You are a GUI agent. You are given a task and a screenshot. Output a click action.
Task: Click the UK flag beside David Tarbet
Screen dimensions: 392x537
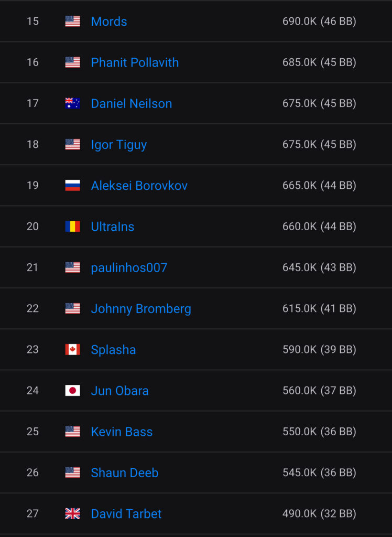click(72, 514)
